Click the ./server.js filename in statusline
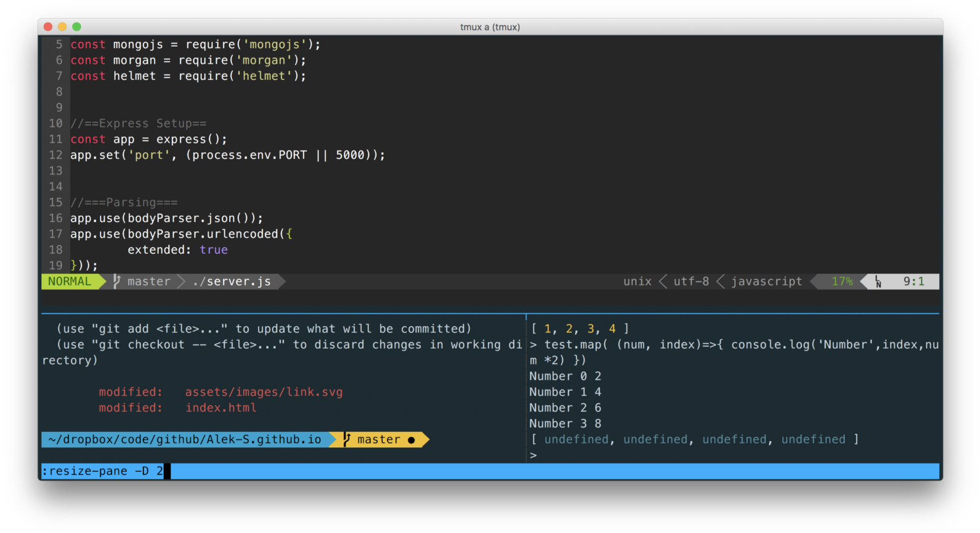The width and height of the screenshot is (980, 533). (x=232, y=282)
